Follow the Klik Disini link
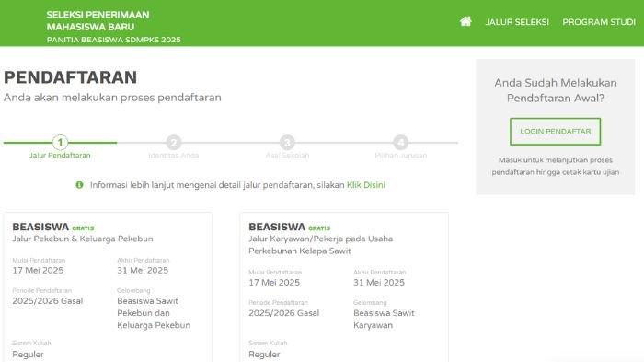This screenshot has height=362, width=644. click(x=366, y=185)
